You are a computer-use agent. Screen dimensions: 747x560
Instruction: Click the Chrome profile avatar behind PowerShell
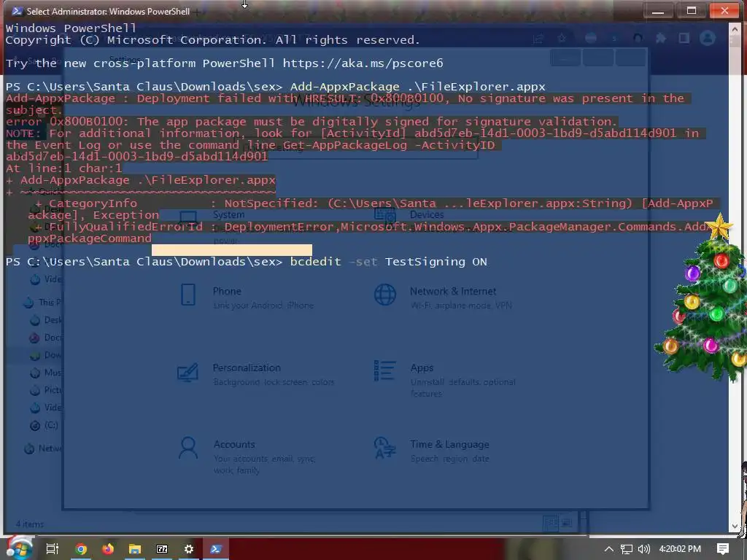pos(708,38)
